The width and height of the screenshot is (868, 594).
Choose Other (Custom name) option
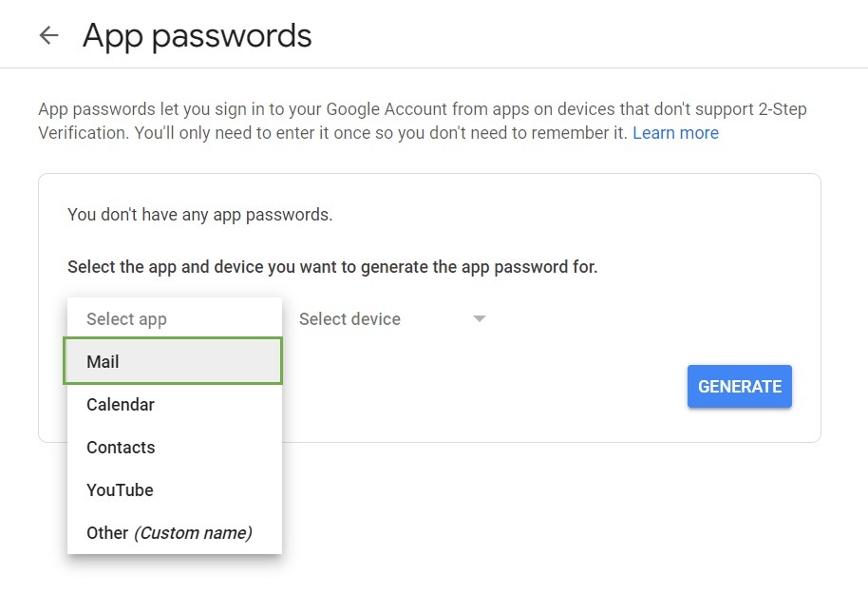click(x=169, y=533)
